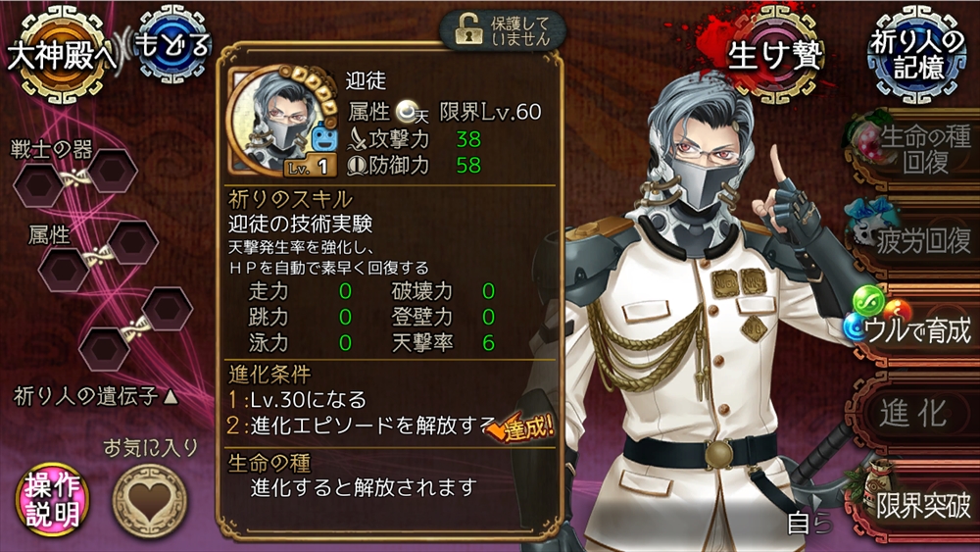Image resolution: width=980 pixels, height=552 pixels.
Task: Open the 生け贄 sacrifice button
Action: coord(775,54)
